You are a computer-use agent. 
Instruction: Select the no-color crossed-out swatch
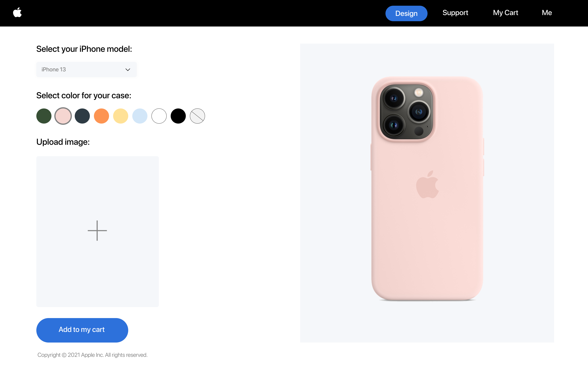[197, 116]
